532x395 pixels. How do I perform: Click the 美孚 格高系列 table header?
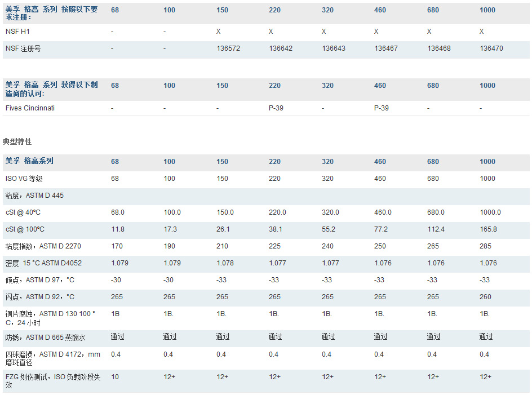point(29,161)
